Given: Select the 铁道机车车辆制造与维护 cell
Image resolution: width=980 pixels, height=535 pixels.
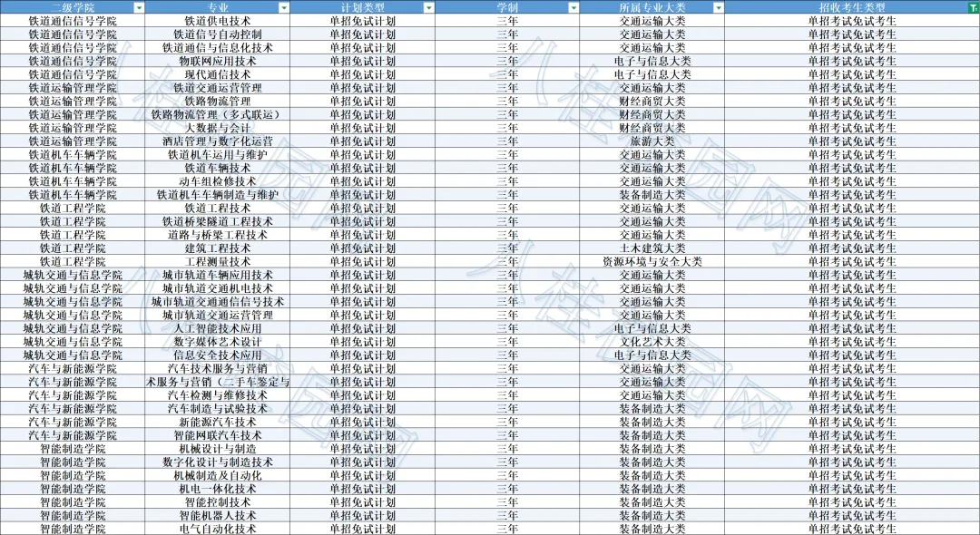Looking at the screenshot, I should [x=218, y=195].
